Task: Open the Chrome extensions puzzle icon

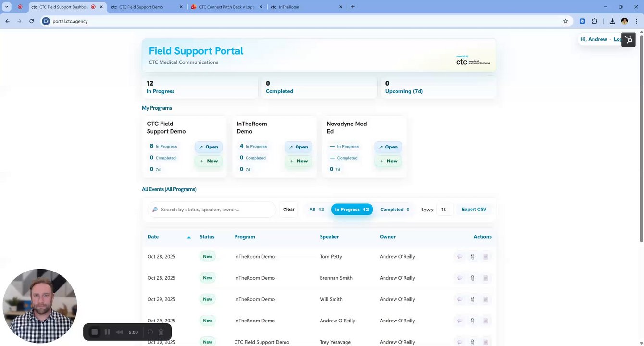Action: 594,21
